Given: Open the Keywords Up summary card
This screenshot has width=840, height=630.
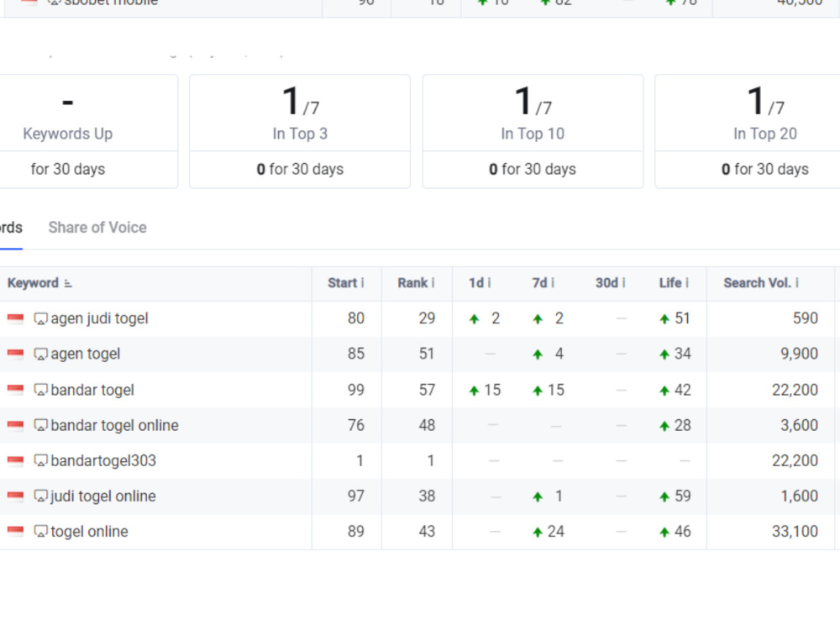Looking at the screenshot, I should [x=88, y=131].
